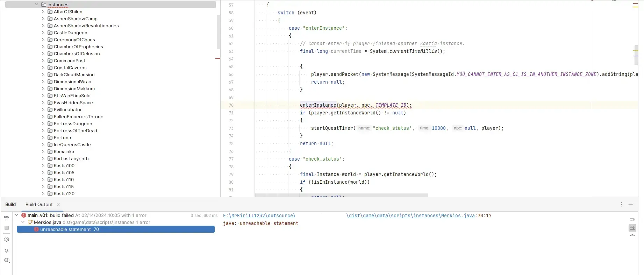The image size is (644, 275).
Task: Select the unreachable statement :70 error row
Action: point(116,230)
